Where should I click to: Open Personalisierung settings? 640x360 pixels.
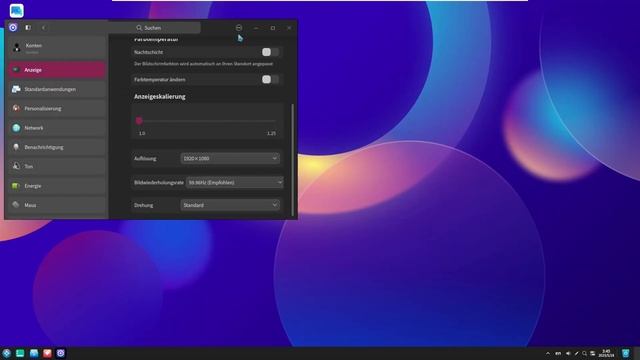pyautogui.click(x=57, y=109)
